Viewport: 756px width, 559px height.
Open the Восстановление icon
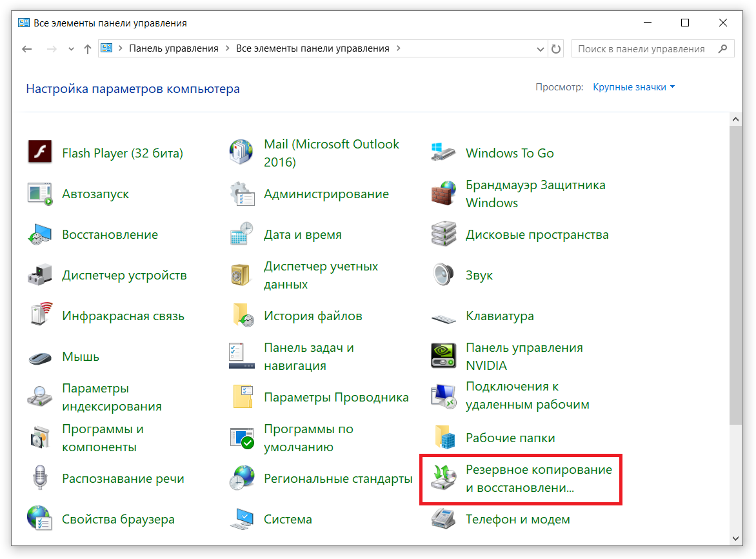point(40,234)
